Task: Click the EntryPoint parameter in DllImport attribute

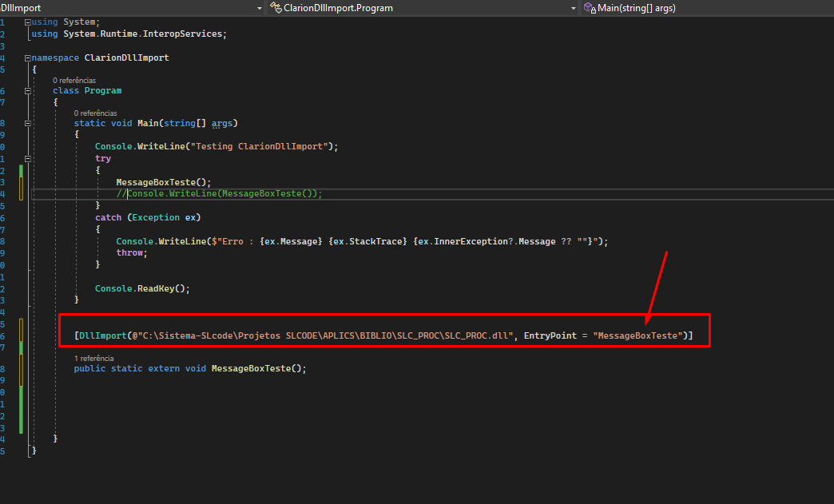Action: click(550, 336)
